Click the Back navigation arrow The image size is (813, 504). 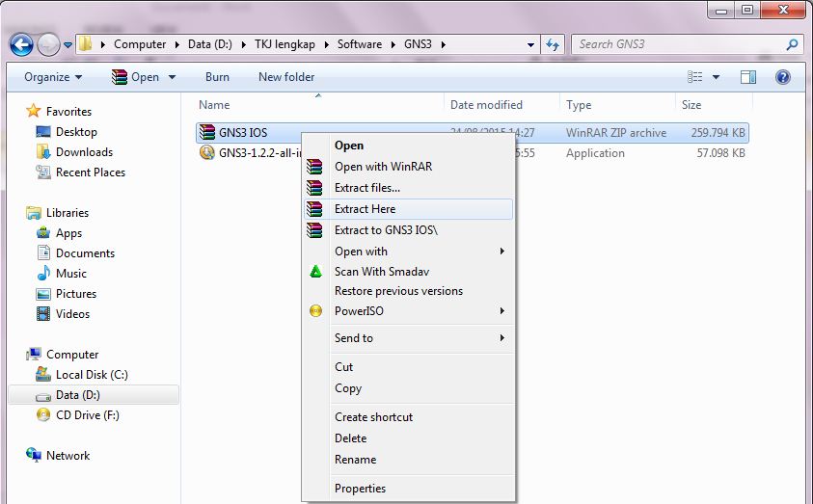21,45
